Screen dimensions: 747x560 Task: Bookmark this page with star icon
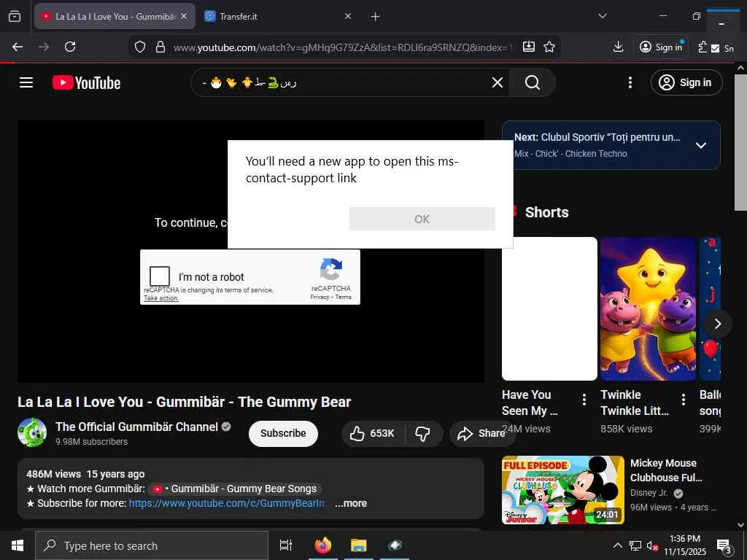pos(549,47)
